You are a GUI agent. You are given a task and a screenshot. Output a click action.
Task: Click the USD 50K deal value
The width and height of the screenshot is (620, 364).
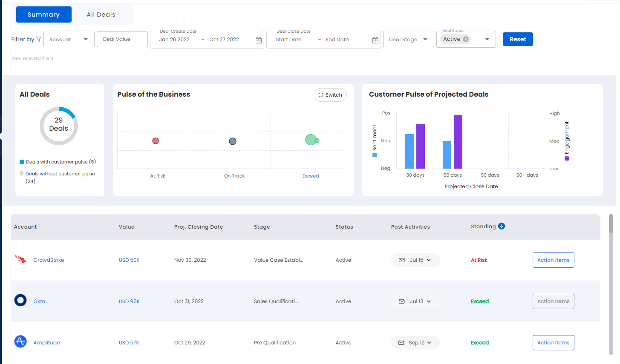point(129,260)
